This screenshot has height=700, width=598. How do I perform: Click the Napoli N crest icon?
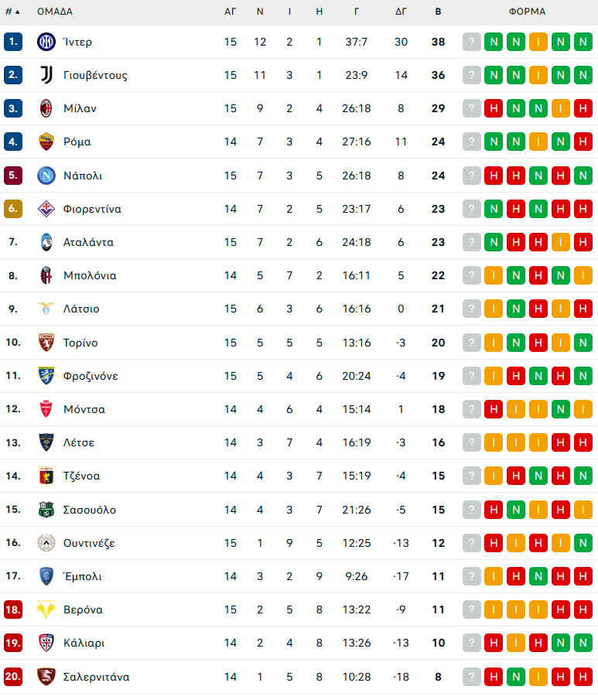[46, 176]
